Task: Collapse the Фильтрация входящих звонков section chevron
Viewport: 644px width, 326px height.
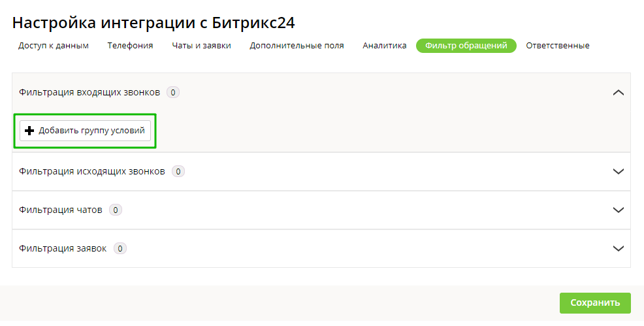Action: pos(619,93)
